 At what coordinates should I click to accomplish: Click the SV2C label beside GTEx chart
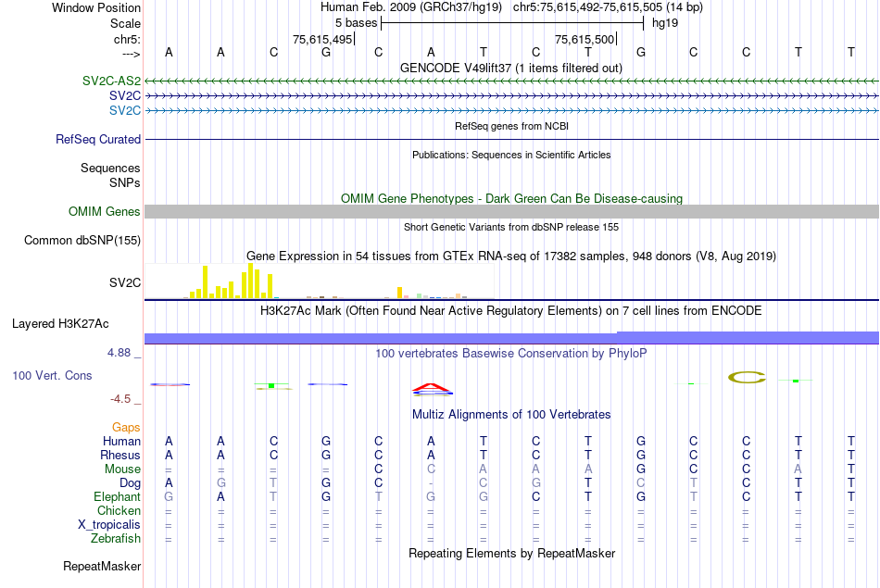(125, 282)
